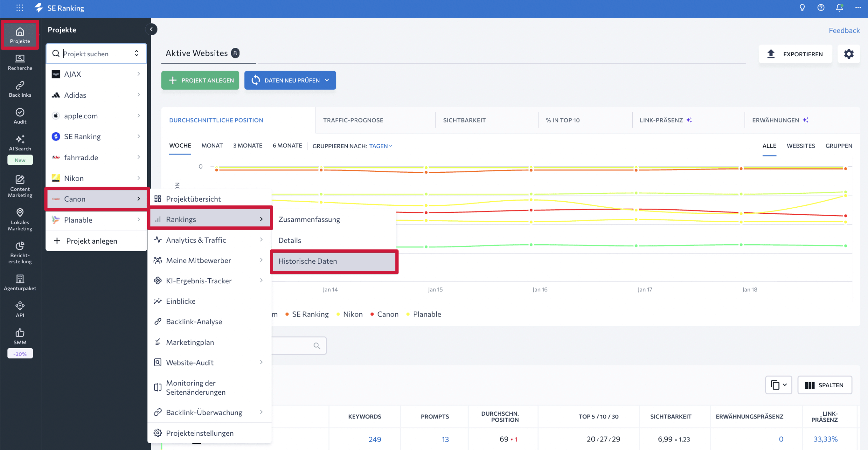Screen dimensions: 868x450
Task: Open the Berichterstellung report icon
Action: tap(20, 246)
